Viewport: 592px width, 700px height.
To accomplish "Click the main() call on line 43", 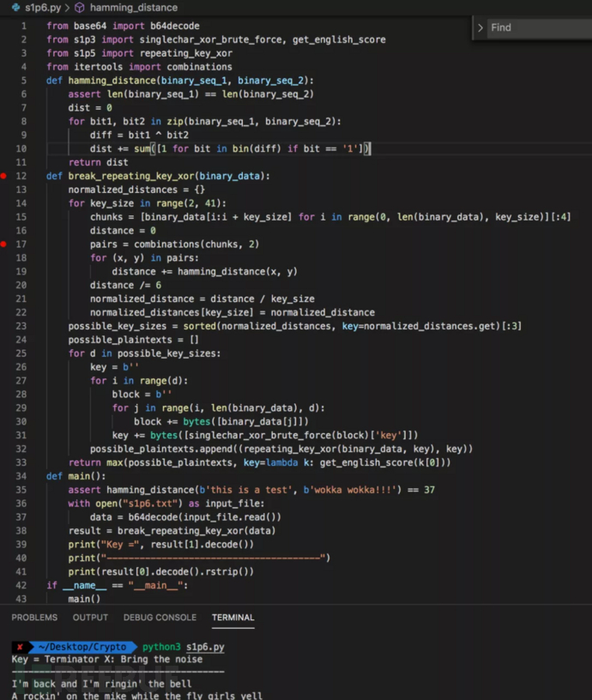I will [x=83, y=599].
